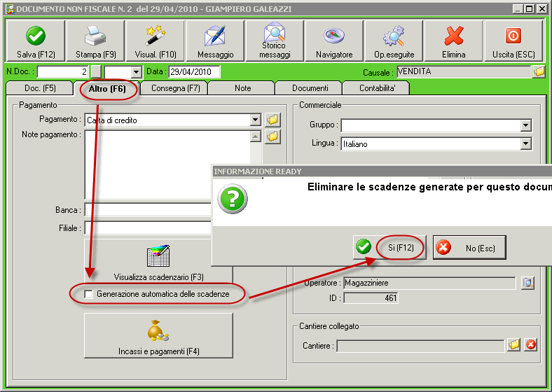Click the application icon in title bar

(x=10, y=9)
